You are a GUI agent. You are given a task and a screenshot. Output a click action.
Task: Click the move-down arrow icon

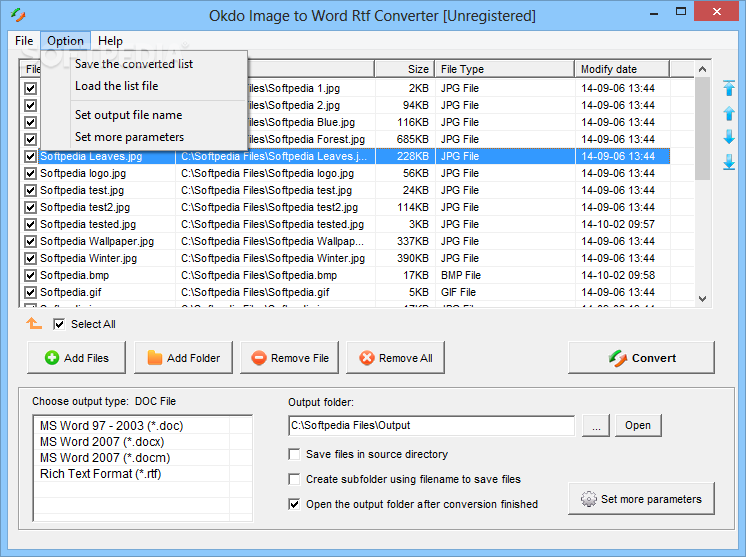728,137
